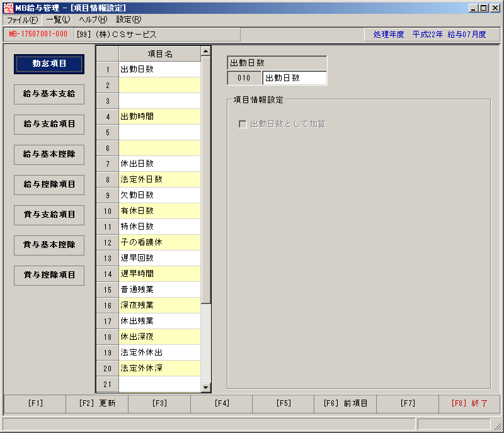This screenshot has height=433, width=504.
Task: Select the 勤怠項目 category button
Action: [49, 64]
